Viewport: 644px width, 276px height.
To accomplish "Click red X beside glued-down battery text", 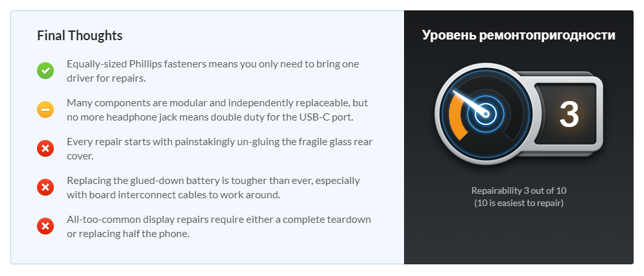I will pos(45,187).
